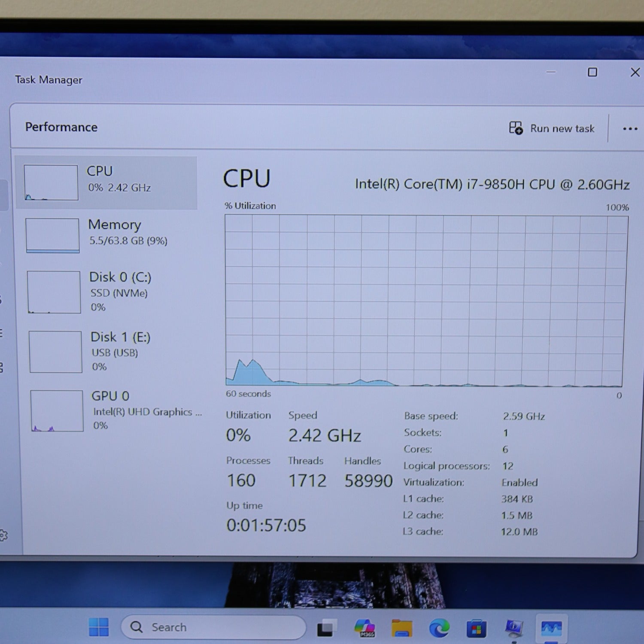Maximize the Task Manager window
The width and height of the screenshot is (644, 644).
pos(592,72)
